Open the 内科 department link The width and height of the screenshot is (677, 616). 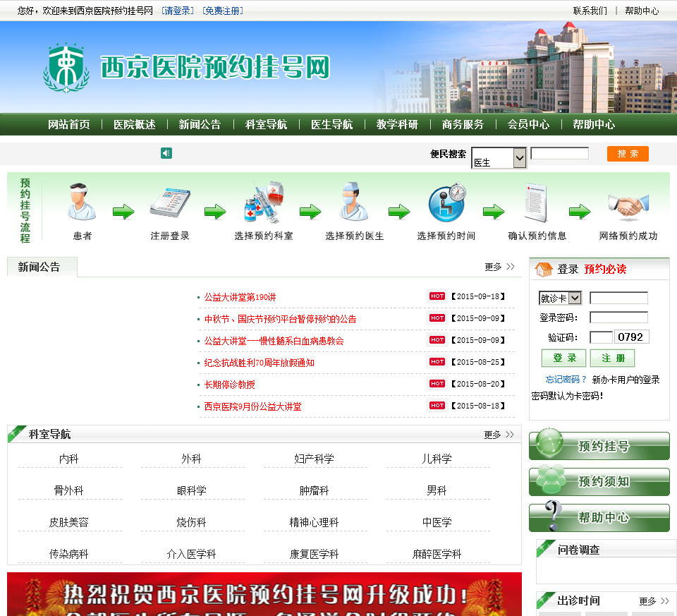point(68,459)
